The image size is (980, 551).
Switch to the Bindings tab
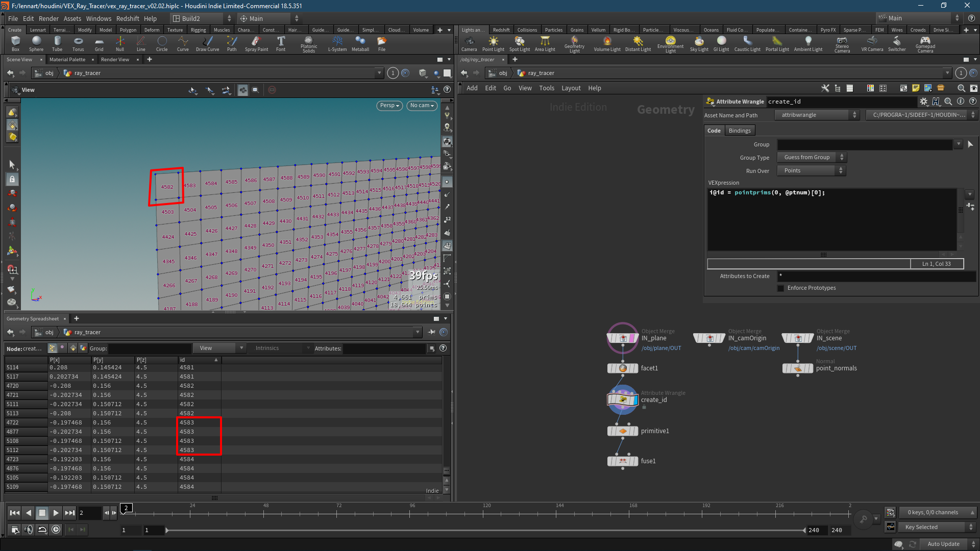pyautogui.click(x=739, y=130)
